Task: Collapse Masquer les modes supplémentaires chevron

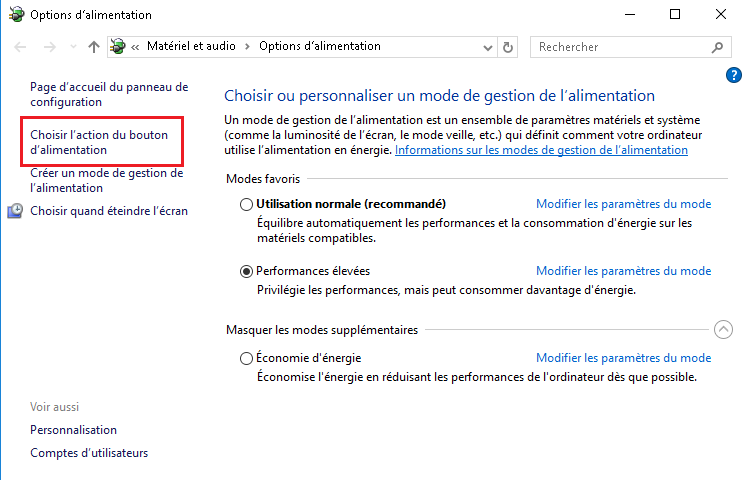Action: pyautogui.click(x=723, y=329)
